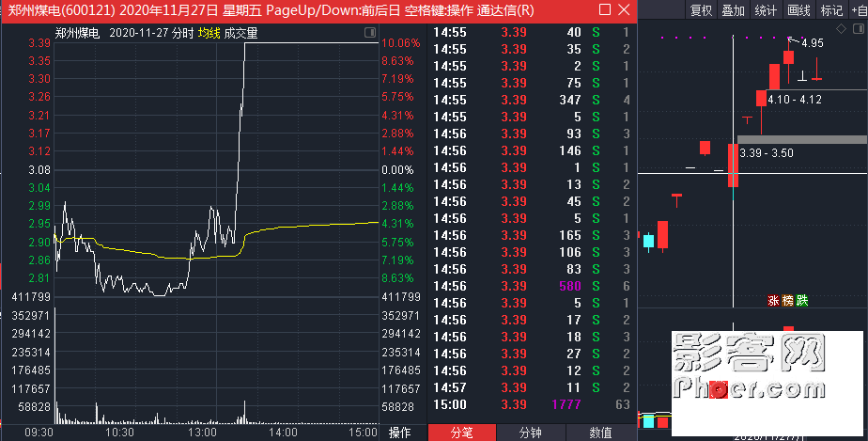Select the 14:56 tick row with volume 83
The image size is (868, 441).
[x=532, y=269]
